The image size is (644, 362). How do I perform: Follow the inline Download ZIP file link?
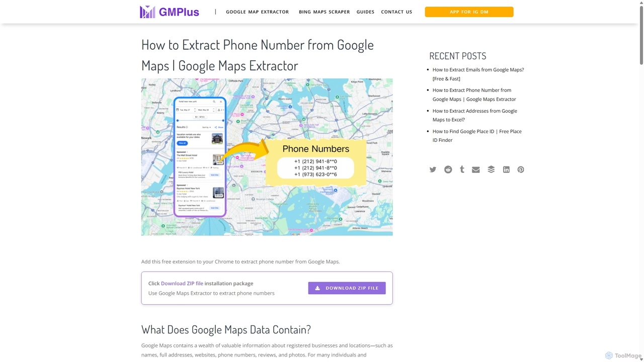(x=182, y=284)
